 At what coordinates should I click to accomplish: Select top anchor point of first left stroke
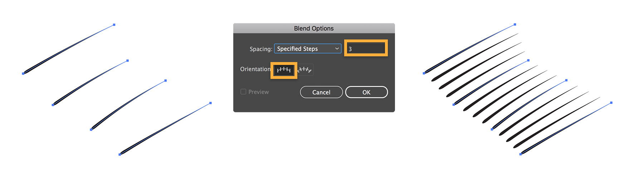pos(114,25)
